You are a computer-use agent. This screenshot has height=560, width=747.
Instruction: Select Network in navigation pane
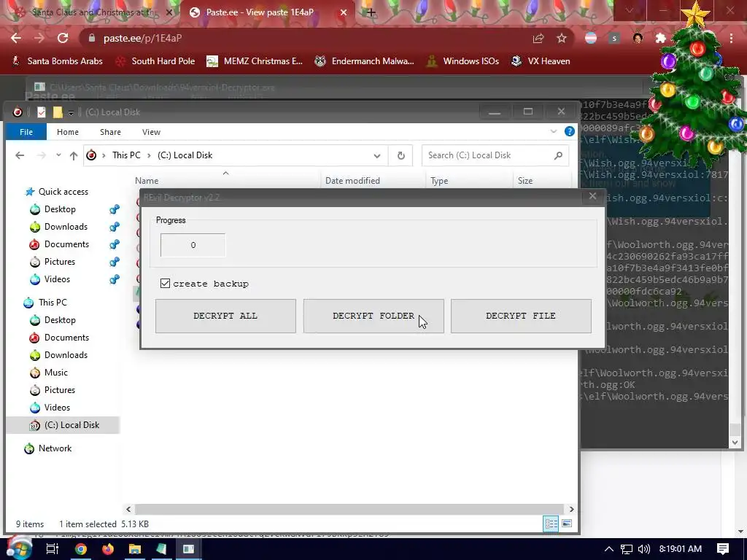click(x=55, y=448)
